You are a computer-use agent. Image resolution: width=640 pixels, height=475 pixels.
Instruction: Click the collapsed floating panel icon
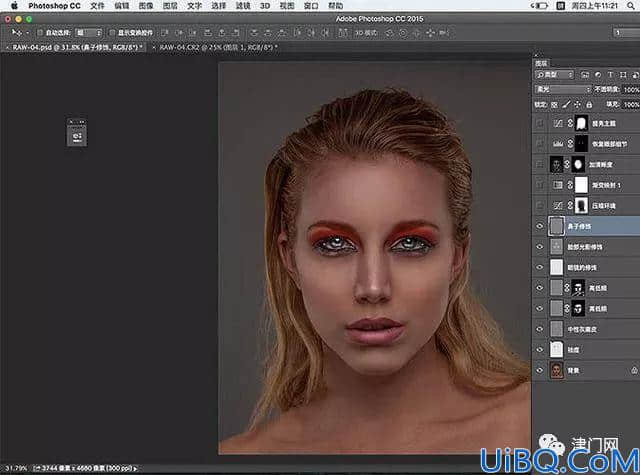(x=77, y=136)
